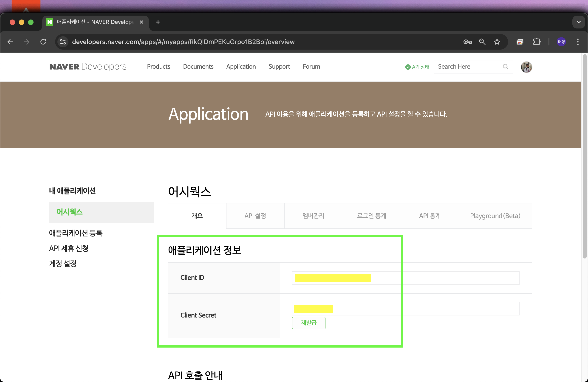The height and width of the screenshot is (382, 588).
Task: Click the Client ID label
Action: coord(192,278)
